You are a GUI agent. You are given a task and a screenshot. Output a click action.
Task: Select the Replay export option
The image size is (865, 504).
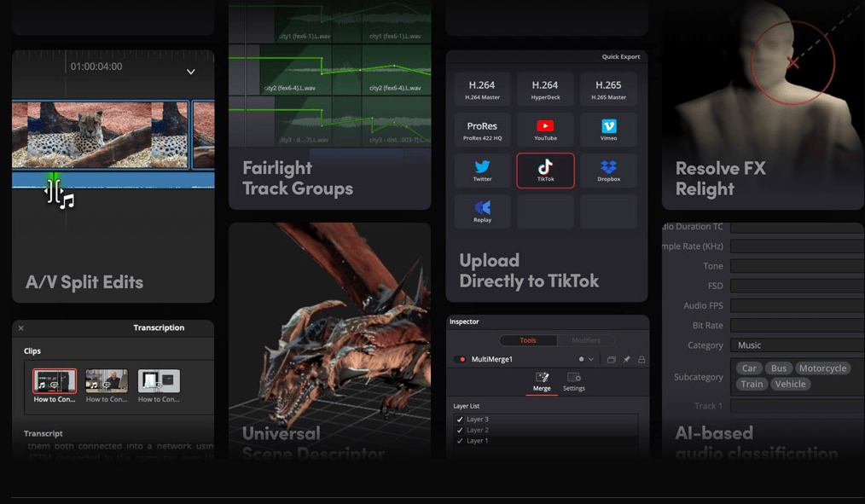point(483,211)
